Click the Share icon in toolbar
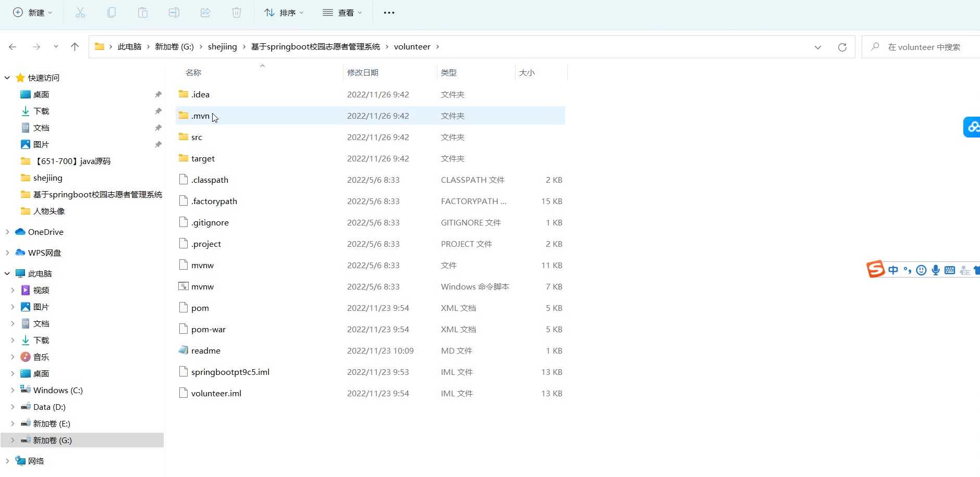Image resolution: width=980 pixels, height=477 pixels. (205, 12)
